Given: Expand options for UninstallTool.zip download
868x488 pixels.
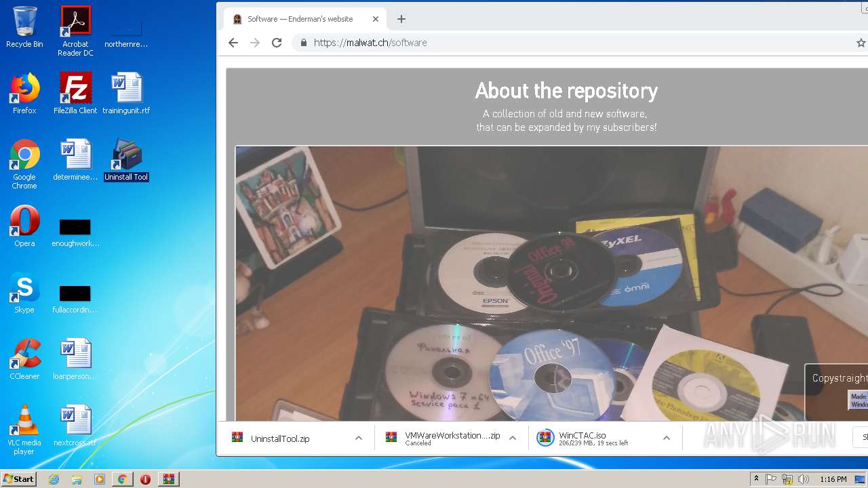Looking at the screenshot, I should [x=359, y=439].
